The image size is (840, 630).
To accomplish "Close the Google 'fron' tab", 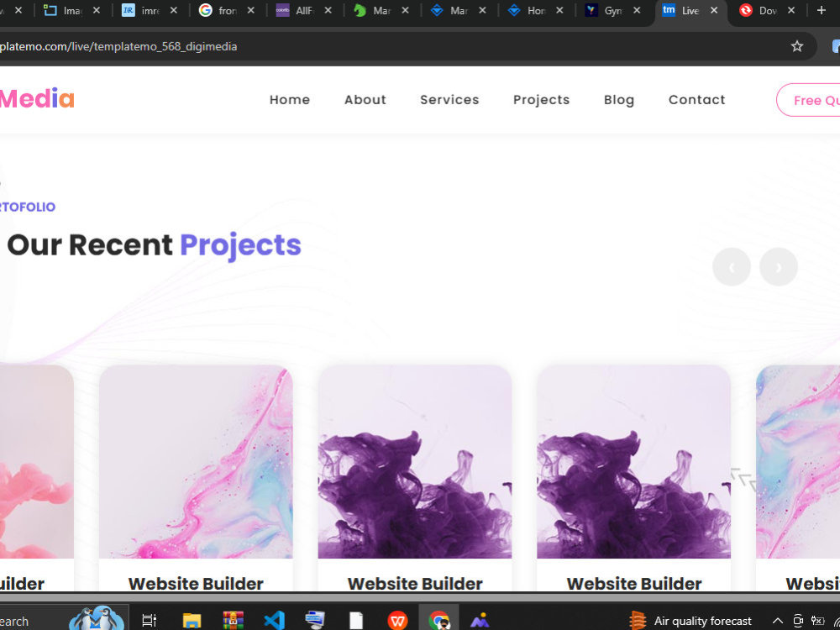I will [250, 10].
